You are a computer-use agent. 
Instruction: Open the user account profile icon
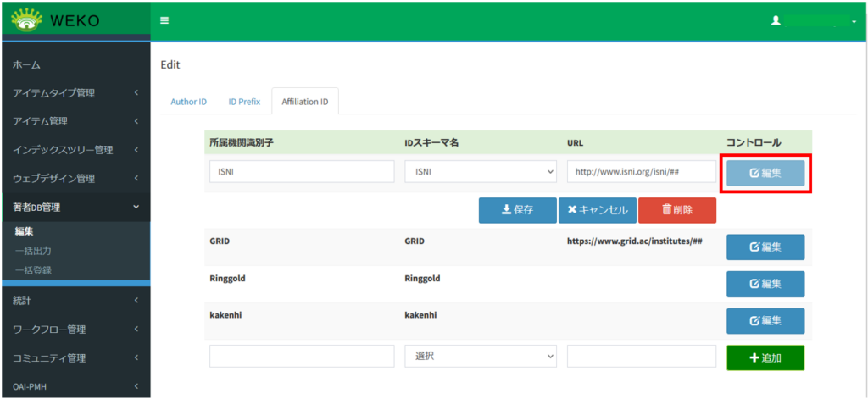click(775, 20)
